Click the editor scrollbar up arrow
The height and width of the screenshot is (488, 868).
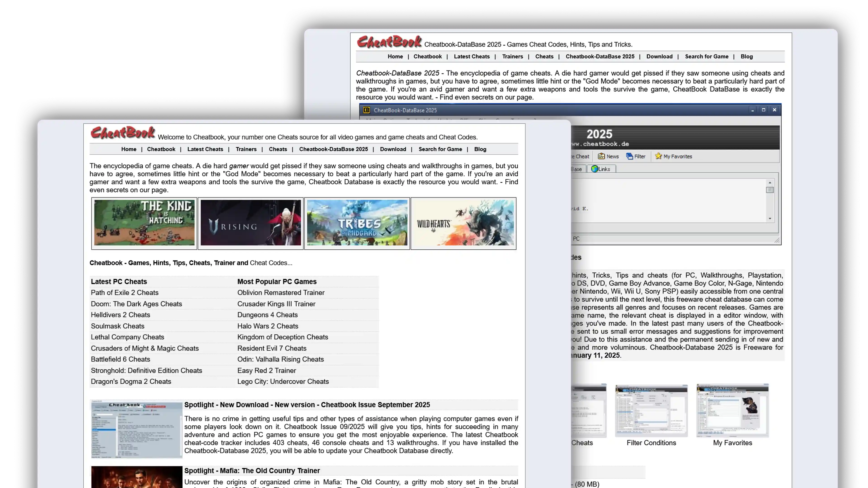pos(770,183)
